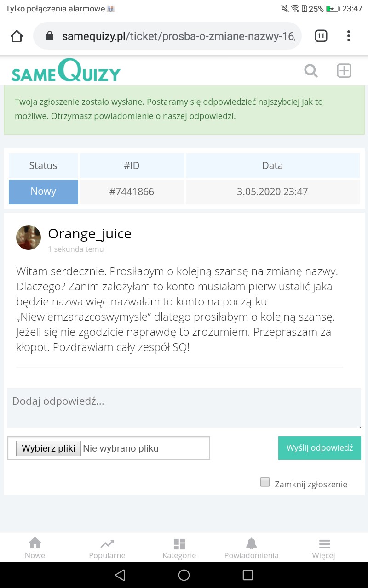Open Powiadomienia bell notifications

251,548
